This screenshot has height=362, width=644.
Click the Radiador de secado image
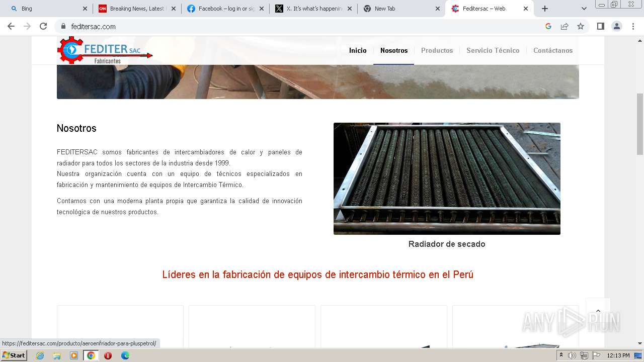[447, 178]
